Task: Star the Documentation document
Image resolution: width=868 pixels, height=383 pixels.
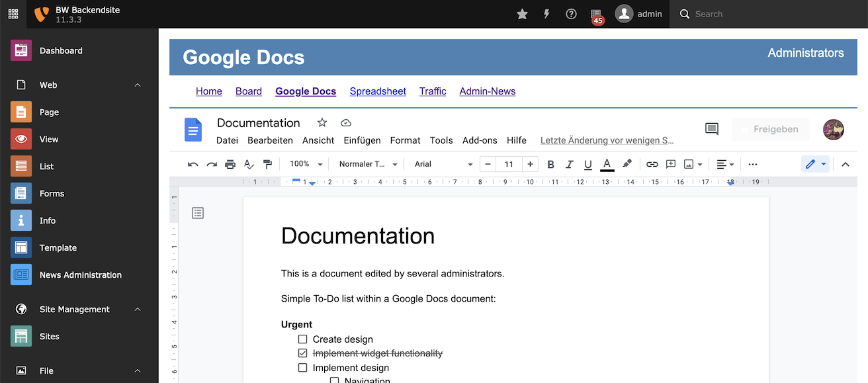Action: (322, 122)
